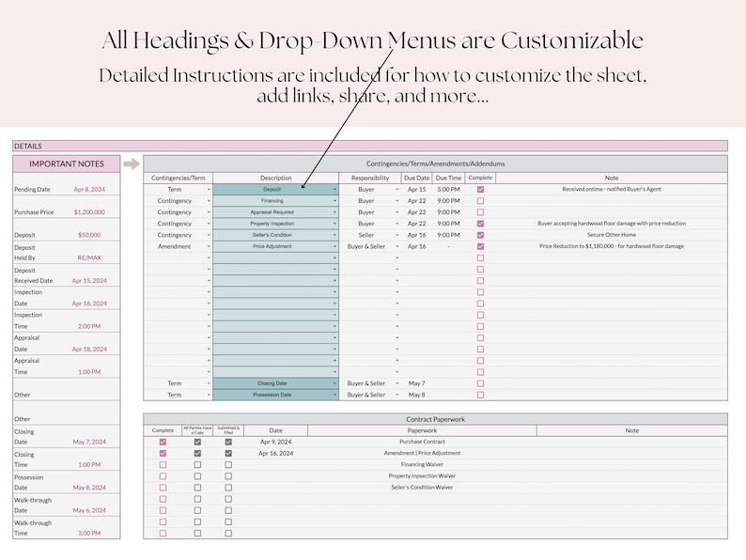Open the Price Adjustment description drop-down
Screen dimensions: 746x560
(x=334, y=246)
